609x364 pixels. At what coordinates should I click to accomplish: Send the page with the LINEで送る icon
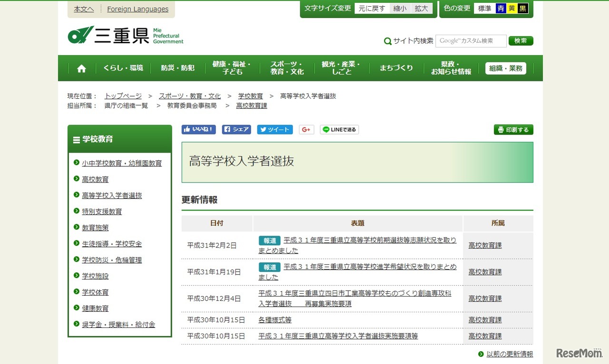(x=339, y=129)
